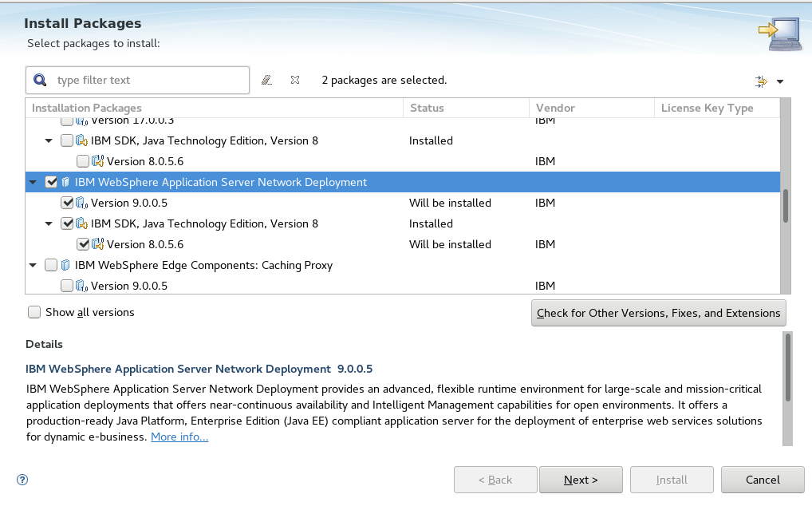Viewport: 812px width, 506px height.
Task: Click the WebSphere Network Deployment package icon
Action: [x=65, y=182]
